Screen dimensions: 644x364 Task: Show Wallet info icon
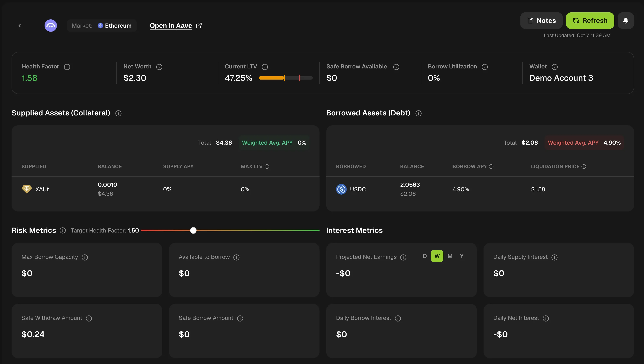click(x=554, y=67)
